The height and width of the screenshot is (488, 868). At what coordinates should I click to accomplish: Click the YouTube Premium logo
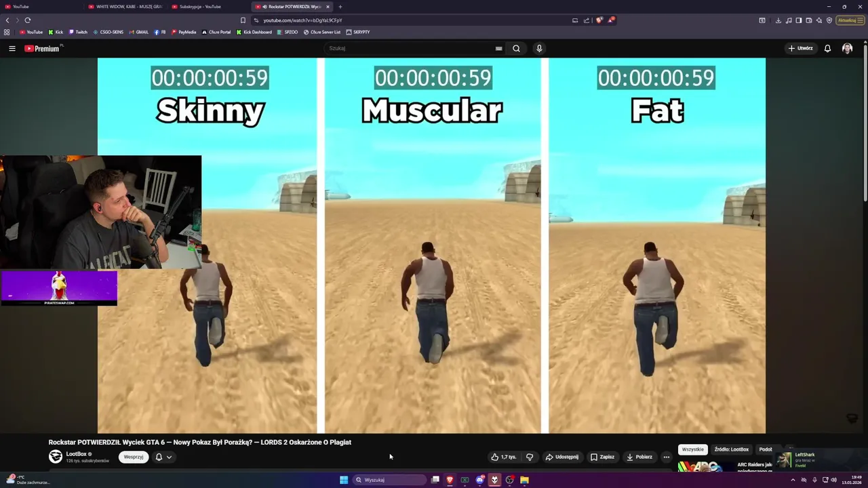43,48
